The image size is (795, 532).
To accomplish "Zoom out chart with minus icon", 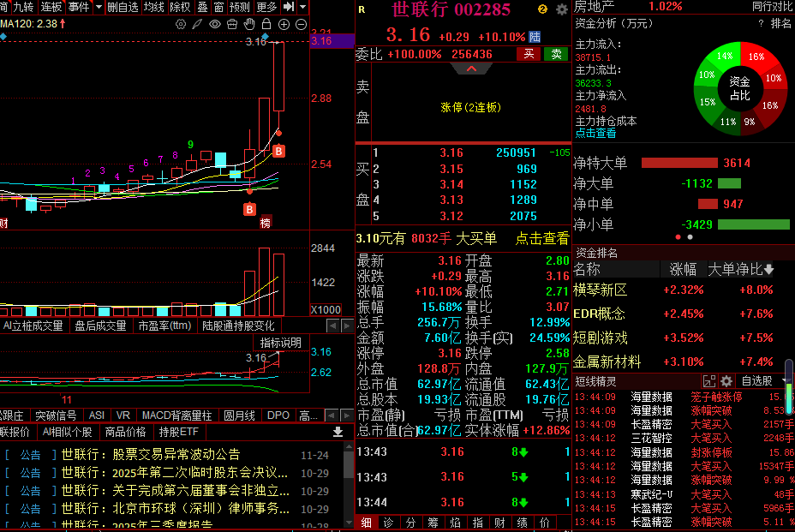I will tap(302, 24).
